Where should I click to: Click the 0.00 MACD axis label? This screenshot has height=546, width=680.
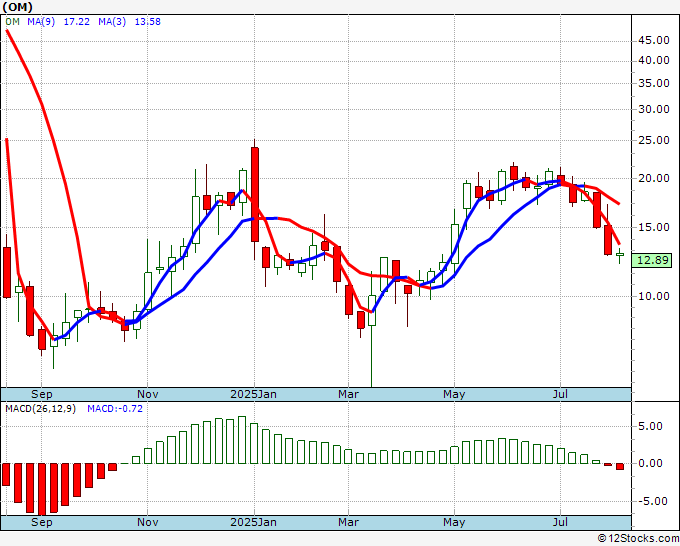(650, 464)
